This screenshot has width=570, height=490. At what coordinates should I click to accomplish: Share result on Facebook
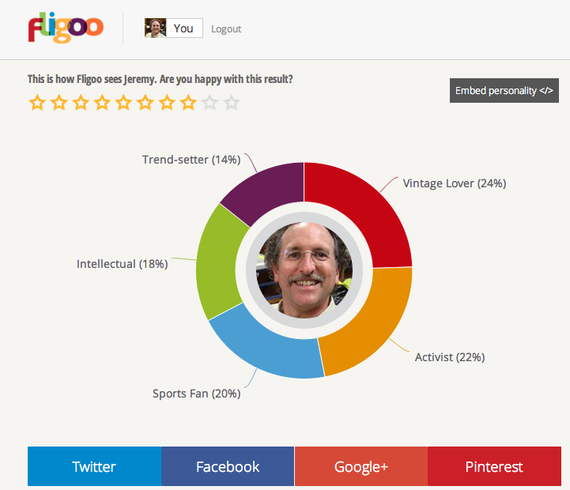point(228,466)
